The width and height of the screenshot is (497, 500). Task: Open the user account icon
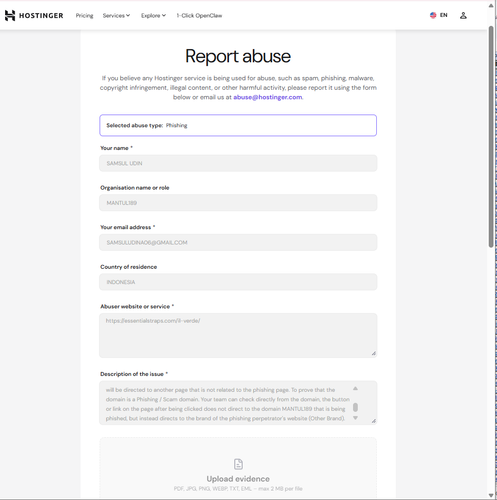(x=463, y=15)
